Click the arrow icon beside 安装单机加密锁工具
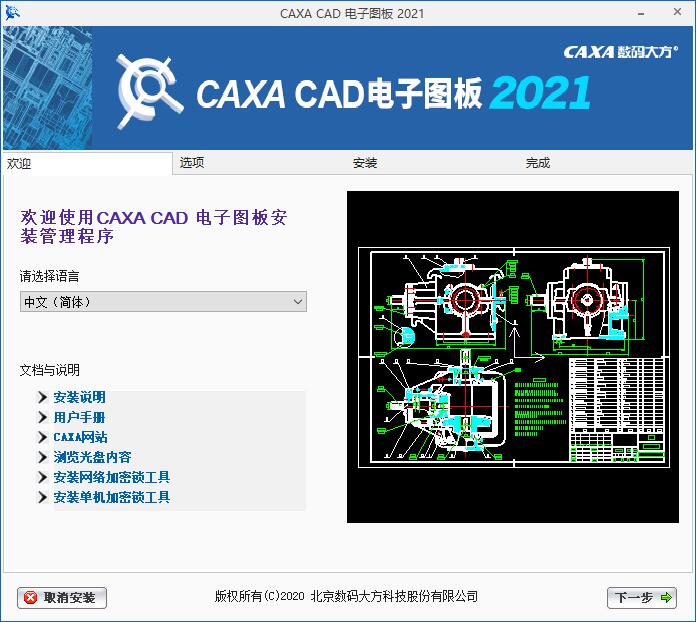Image resolution: width=696 pixels, height=622 pixels. coord(42,497)
